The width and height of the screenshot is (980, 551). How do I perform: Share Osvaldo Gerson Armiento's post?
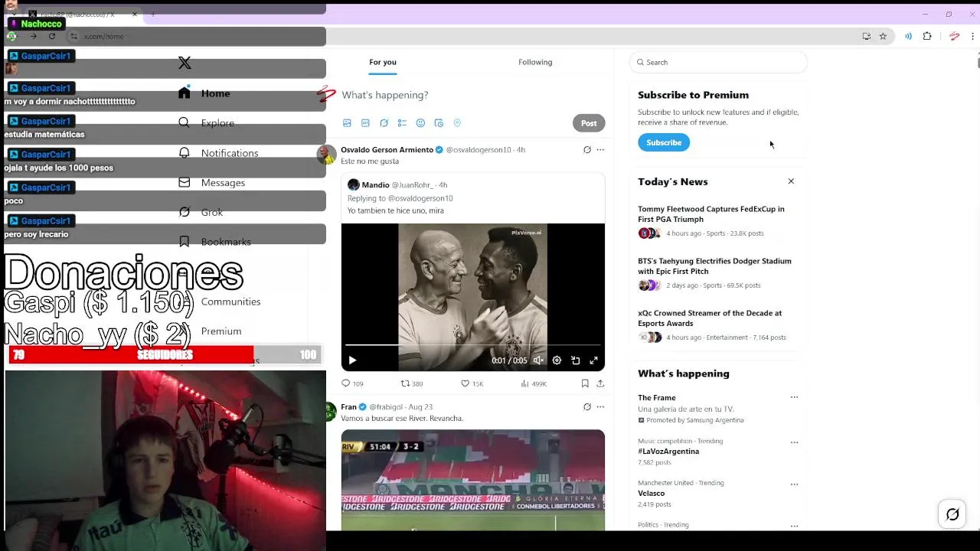tap(600, 383)
